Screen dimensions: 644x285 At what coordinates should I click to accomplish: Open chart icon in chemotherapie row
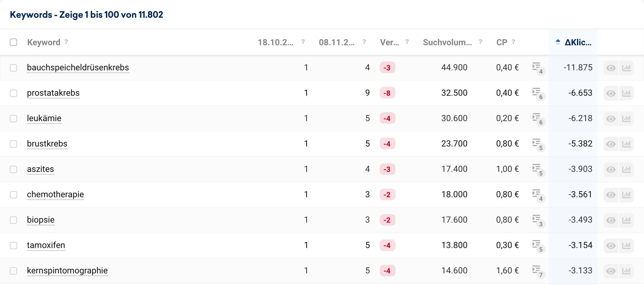626,195
